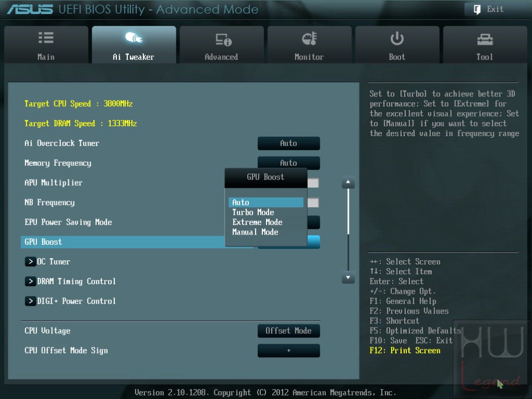Viewport: 532px width, 399px height.
Task: Click the Advanced tab info icon
Action: tap(223, 39)
